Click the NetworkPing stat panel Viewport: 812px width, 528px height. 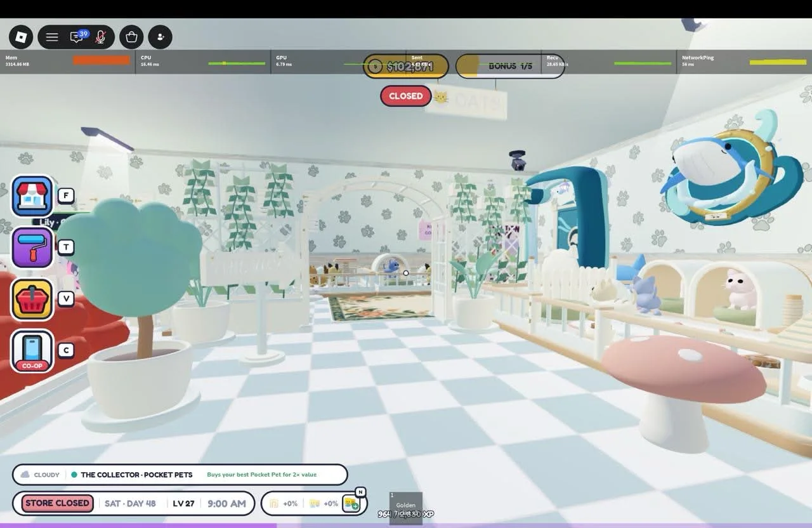click(744, 62)
